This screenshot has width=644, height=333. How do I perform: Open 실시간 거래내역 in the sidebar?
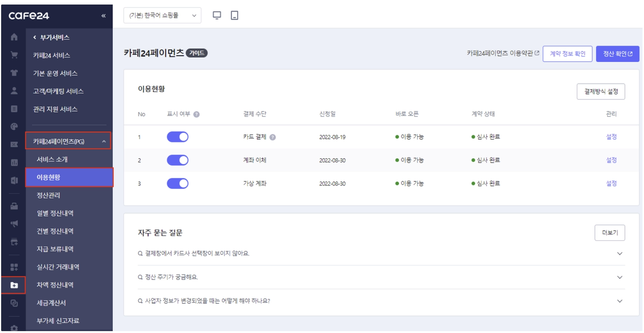[58, 267]
